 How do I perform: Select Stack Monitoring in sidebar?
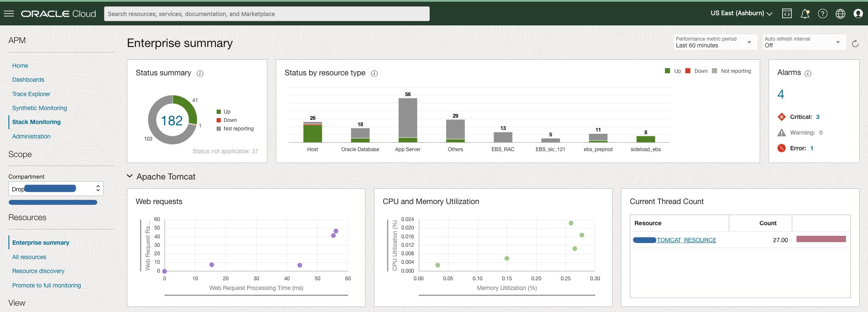(x=36, y=122)
